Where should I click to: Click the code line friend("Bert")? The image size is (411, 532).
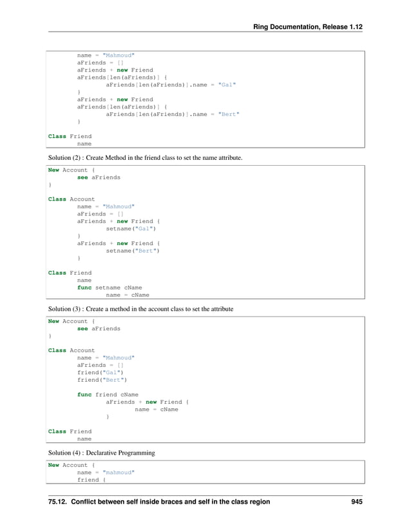(102, 380)
